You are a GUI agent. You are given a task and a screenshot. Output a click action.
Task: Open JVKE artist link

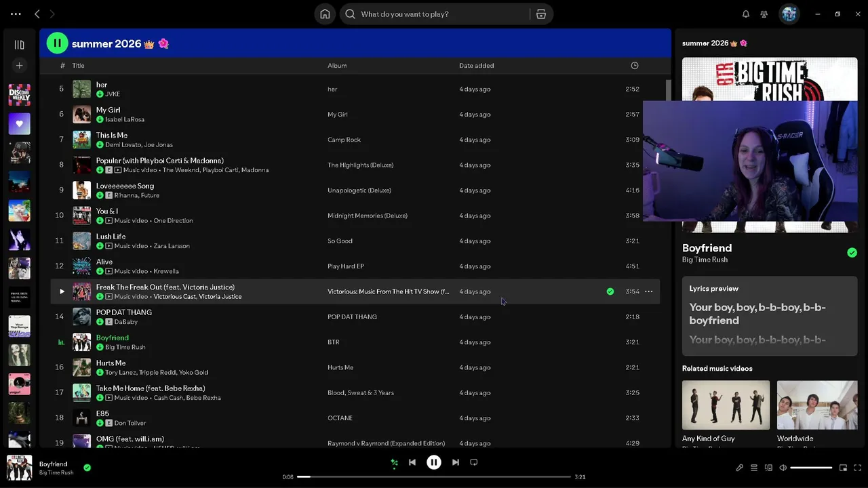coord(113,94)
